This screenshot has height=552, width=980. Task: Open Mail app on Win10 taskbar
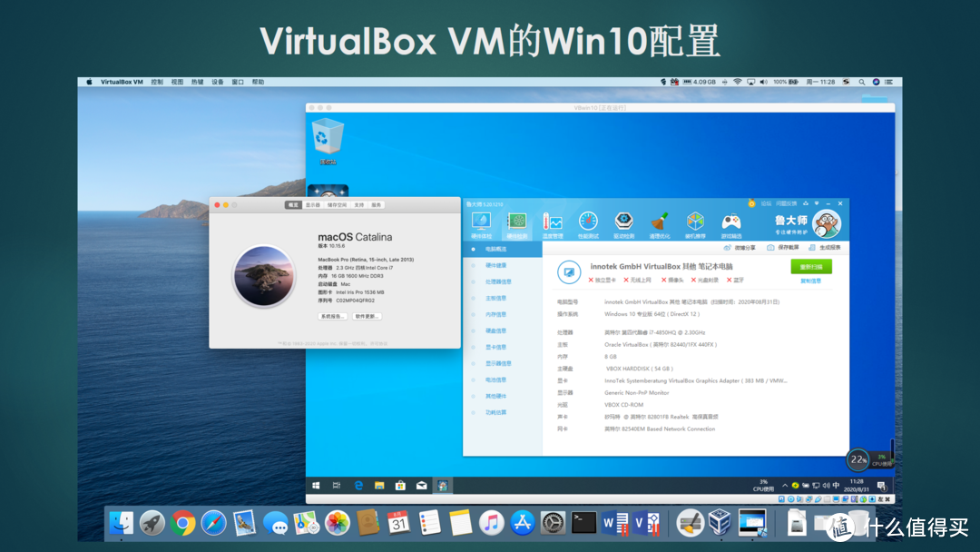422,485
